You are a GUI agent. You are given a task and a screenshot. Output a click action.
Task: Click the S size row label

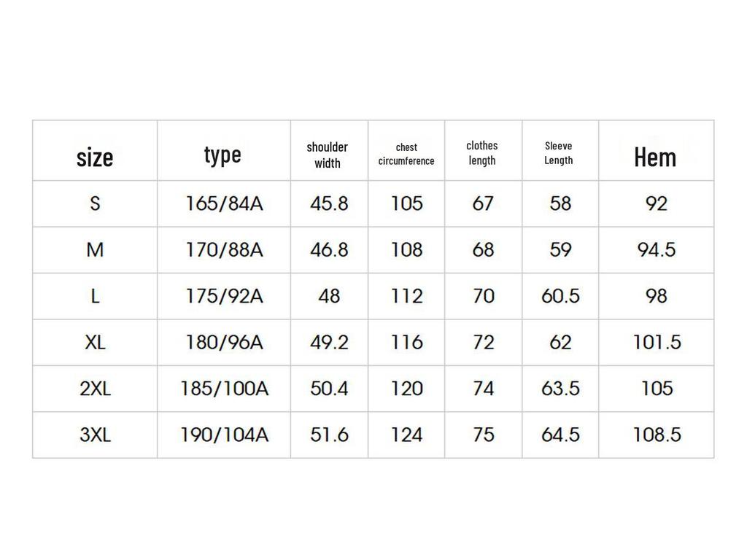point(95,203)
